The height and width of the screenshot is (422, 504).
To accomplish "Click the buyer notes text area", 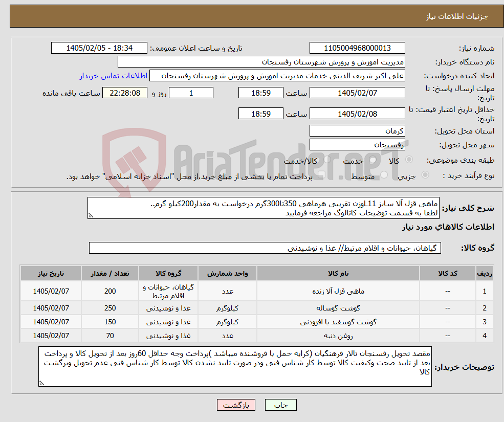I will pos(235,366).
